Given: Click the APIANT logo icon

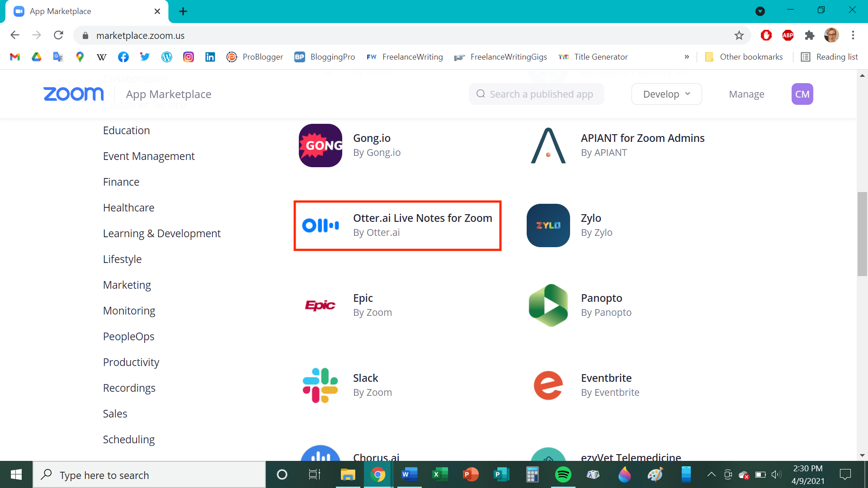Looking at the screenshot, I should point(548,145).
